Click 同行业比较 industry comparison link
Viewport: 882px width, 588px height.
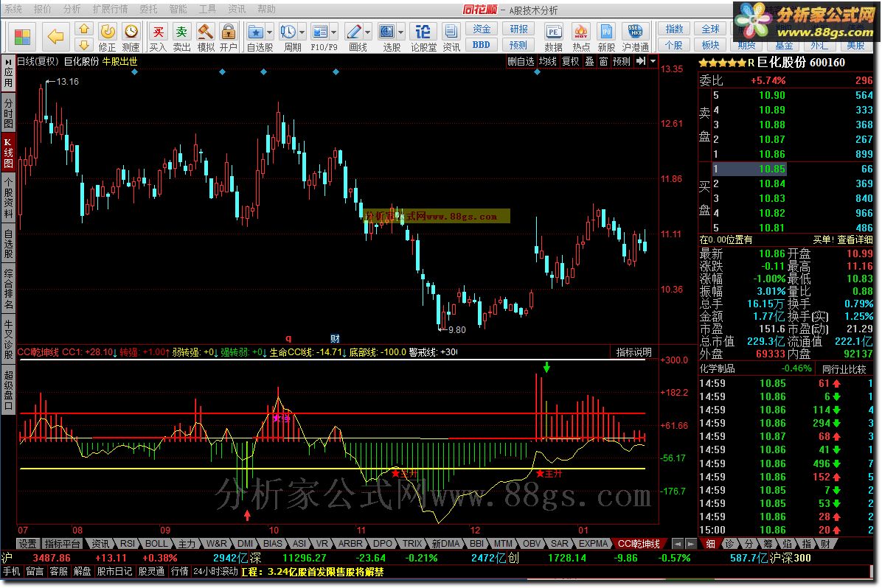(844, 368)
